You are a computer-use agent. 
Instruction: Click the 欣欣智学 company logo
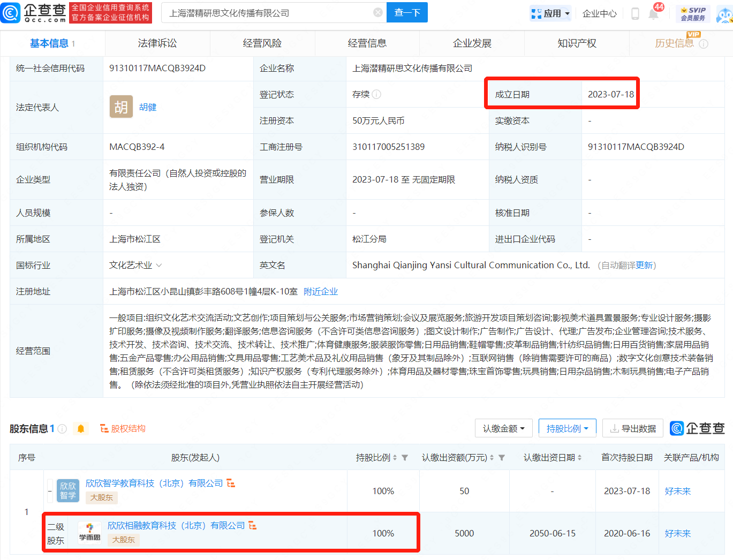click(68, 491)
